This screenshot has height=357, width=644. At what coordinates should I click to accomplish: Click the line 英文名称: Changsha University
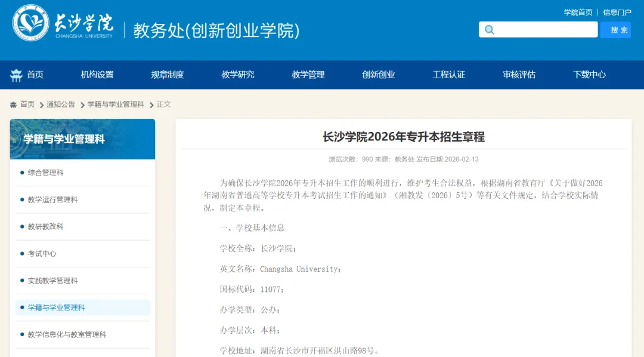click(x=280, y=269)
